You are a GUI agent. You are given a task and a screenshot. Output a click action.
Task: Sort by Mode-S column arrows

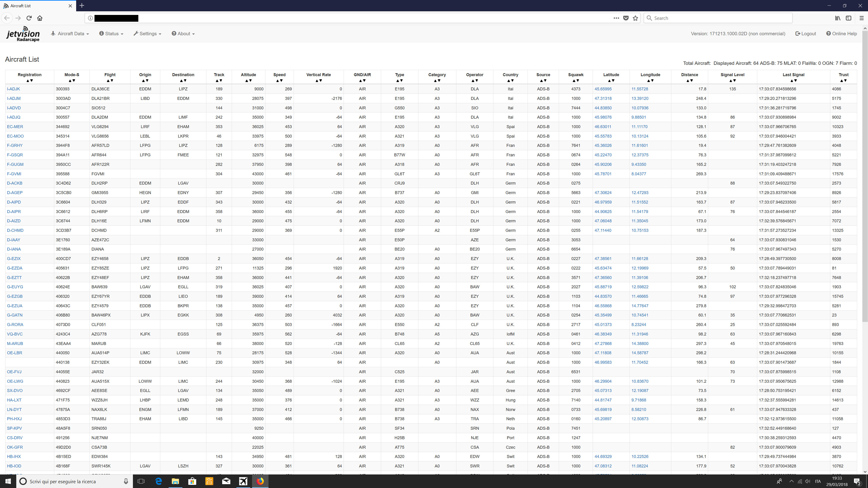click(x=72, y=81)
